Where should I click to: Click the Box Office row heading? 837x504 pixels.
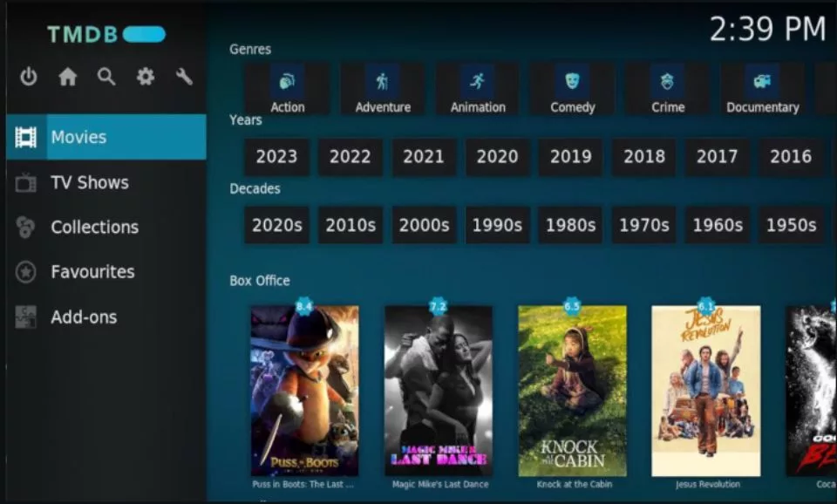click(x=260, y=280)
